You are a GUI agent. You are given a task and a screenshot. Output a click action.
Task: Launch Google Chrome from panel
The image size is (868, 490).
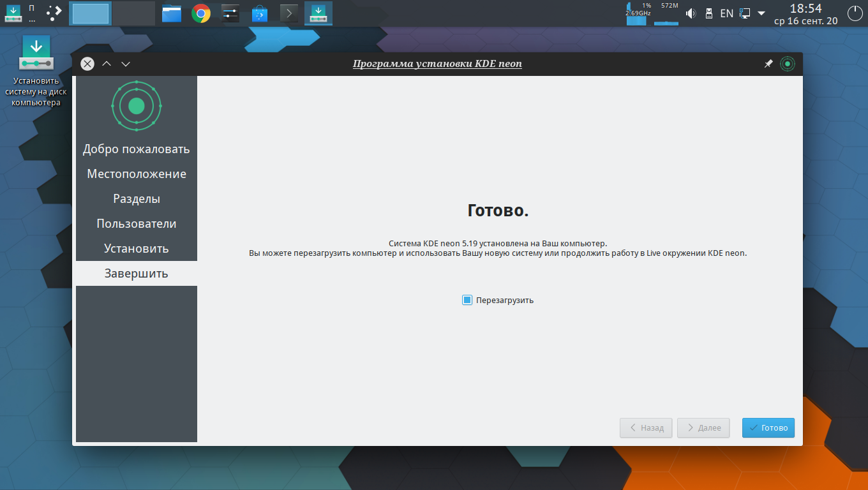tap(201, 13)
